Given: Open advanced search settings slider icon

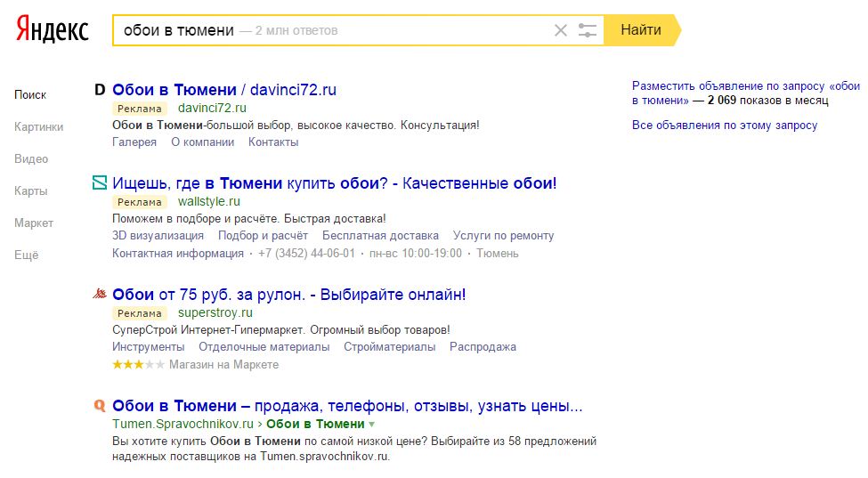Looking at the screenshot, I should (588, 30).
